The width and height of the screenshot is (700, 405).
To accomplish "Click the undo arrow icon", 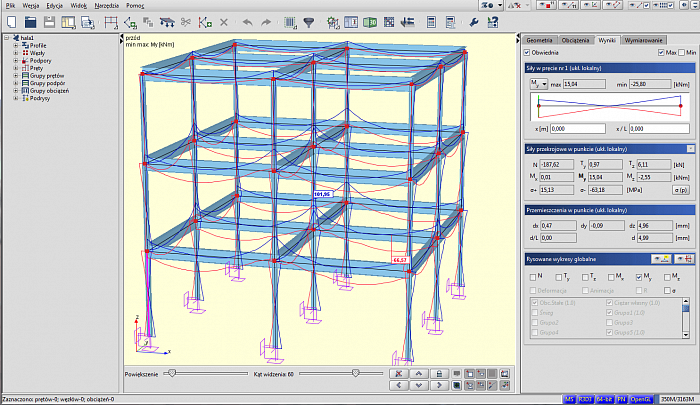I will click(x=247, y=21).
